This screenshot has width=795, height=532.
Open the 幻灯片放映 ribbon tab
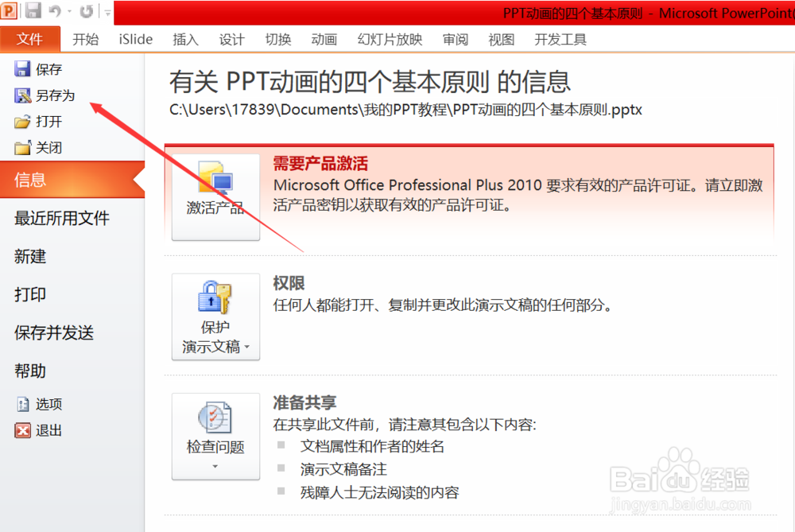pos(390,39)
